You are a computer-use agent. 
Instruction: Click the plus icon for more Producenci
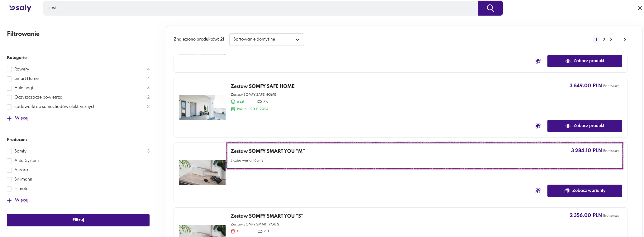9,200
